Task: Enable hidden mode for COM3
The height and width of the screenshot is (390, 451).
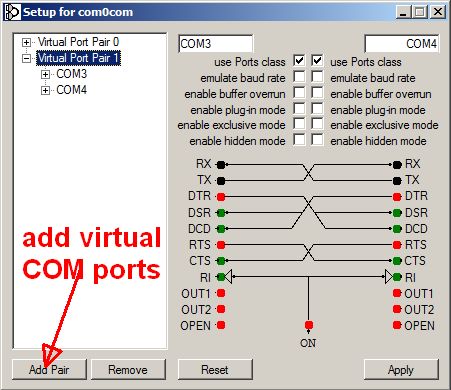Action: (x=299, y=140)
